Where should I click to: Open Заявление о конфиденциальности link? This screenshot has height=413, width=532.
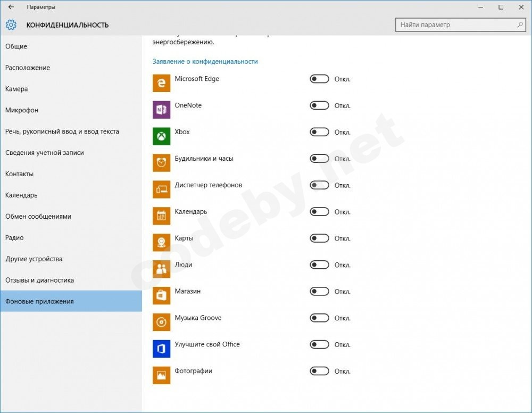point(205,62)
